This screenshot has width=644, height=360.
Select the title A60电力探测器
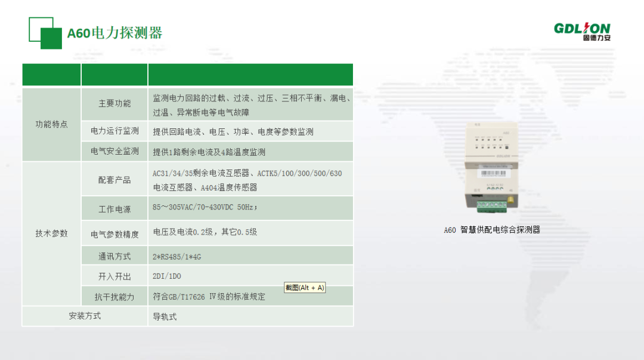point(114,33)
